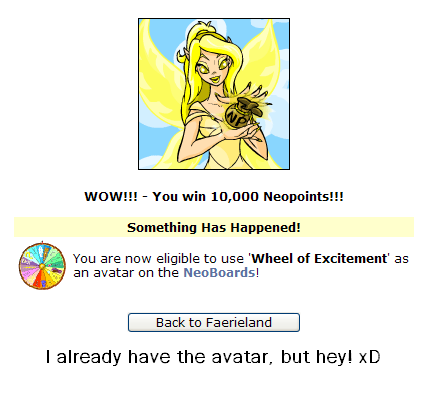
Task: Click the Back to Faerieland button
Action: [214, 322]
